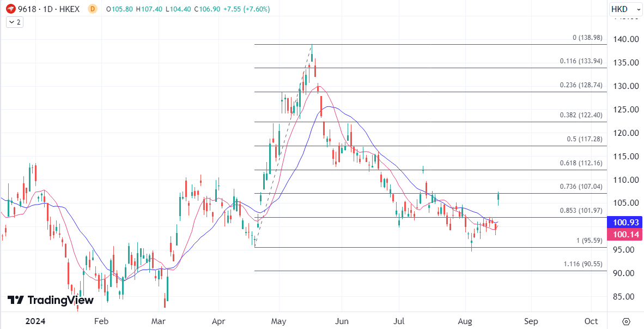Viewport: 644px width, 329px height.
Task: Click the TradingView logo watermark
Action: (51, 300)
